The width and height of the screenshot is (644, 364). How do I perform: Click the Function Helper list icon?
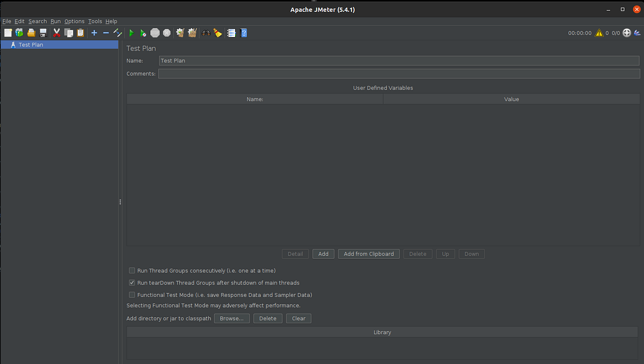231,33
